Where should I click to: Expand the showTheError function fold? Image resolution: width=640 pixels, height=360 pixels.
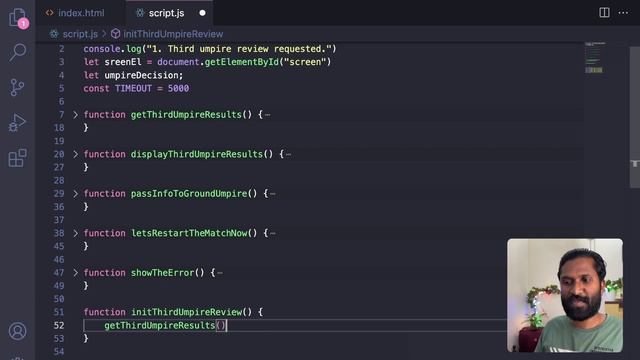(x=76, y=273)
